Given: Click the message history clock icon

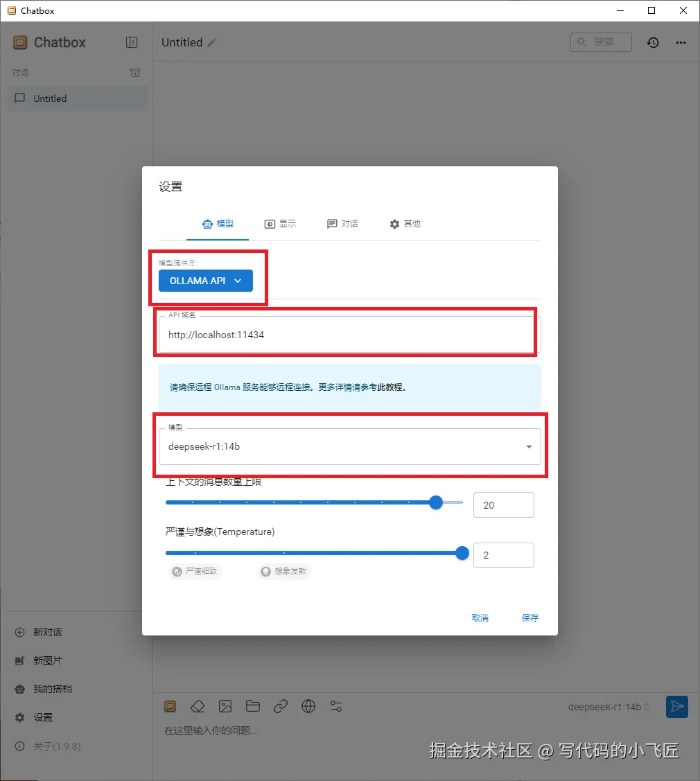Looking at the screenshot, I should point(652,42).
